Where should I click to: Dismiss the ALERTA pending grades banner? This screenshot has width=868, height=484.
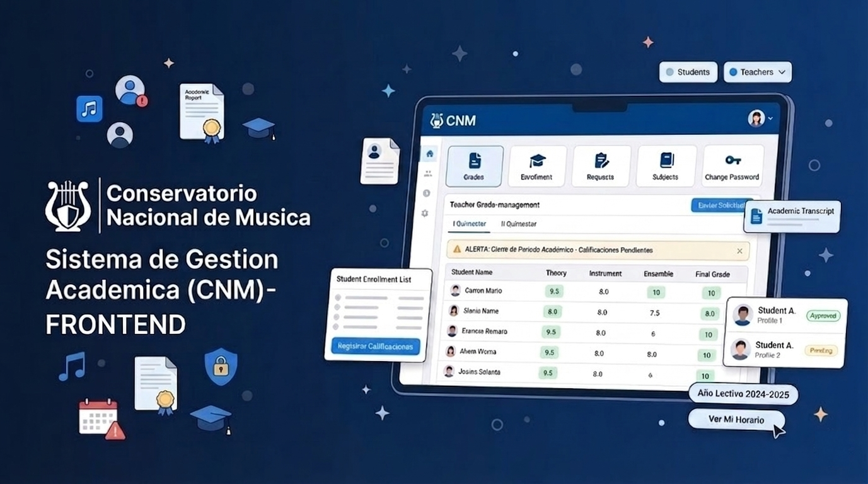pyautogui.click(x=739, y=251)
